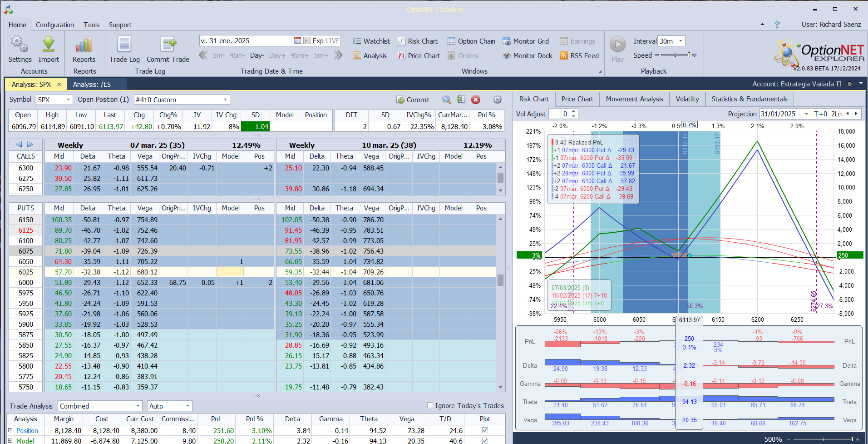Click the Commit button
Screen dimensions: 868x444
(413, 100)
